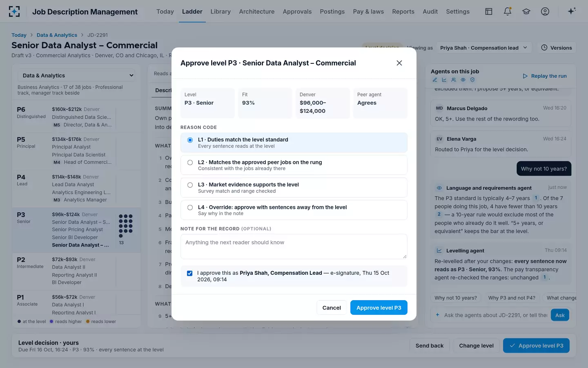Screen dimensions: 588x368
Task: Click the chart icon next to Levelling agent
Action: click(439, 251)
